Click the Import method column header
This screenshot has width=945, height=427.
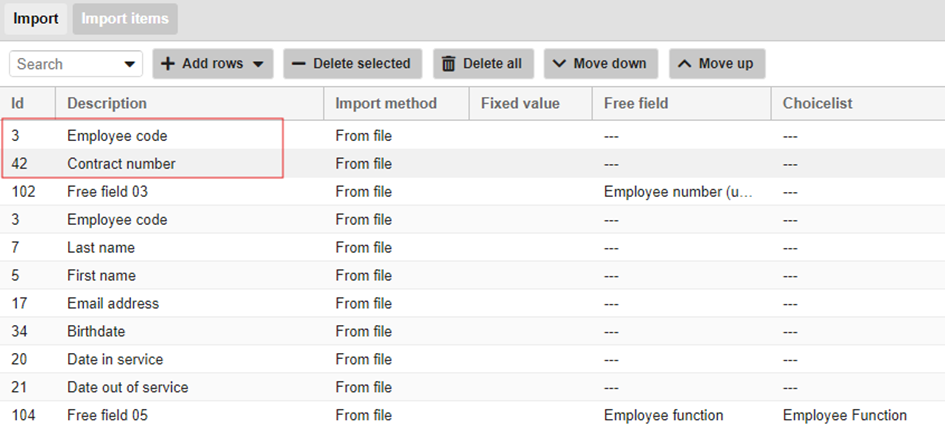coord(386,103)
